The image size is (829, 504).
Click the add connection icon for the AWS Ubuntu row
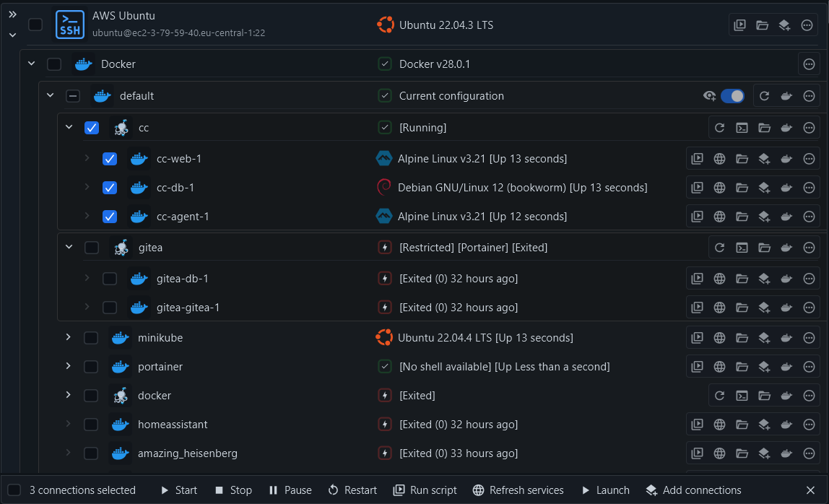click(x=784, y=25)
